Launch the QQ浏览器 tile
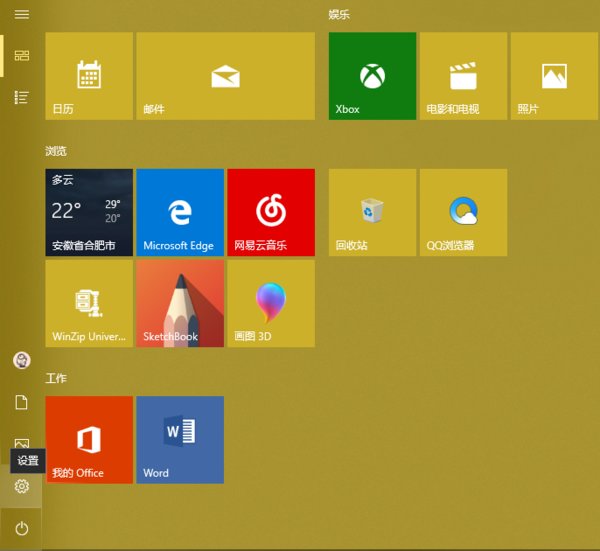This screenshot has height=551, width=600. click(x=463, y=212)
